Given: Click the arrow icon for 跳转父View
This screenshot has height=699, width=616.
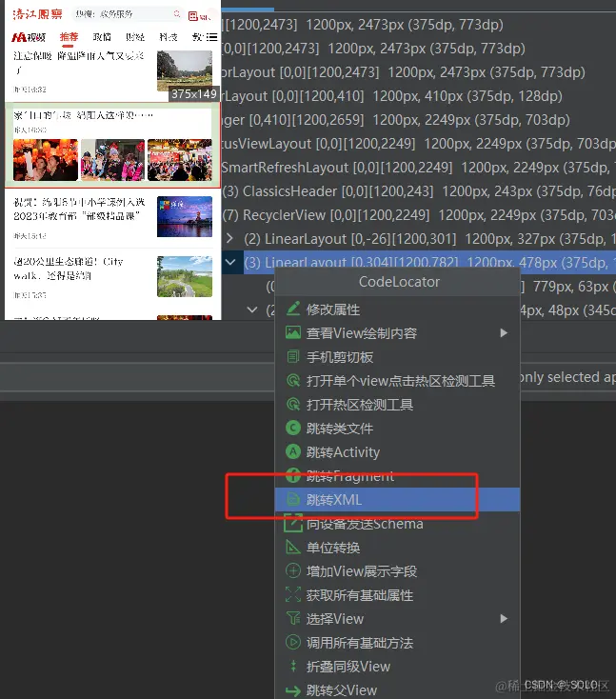Looking at the screenshot, I should click(x=293, y=690).
